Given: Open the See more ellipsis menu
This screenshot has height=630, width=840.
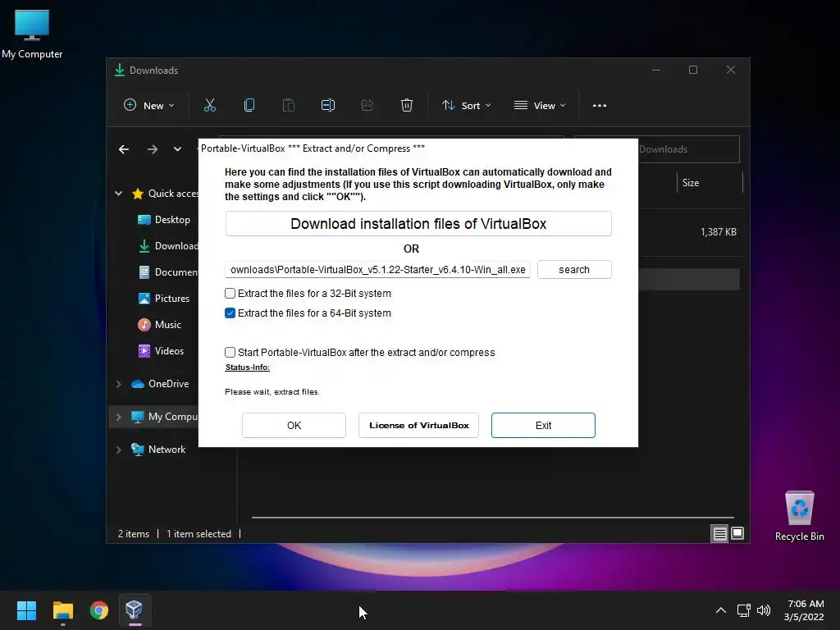Looking at the screenshot, I should 600,106.
